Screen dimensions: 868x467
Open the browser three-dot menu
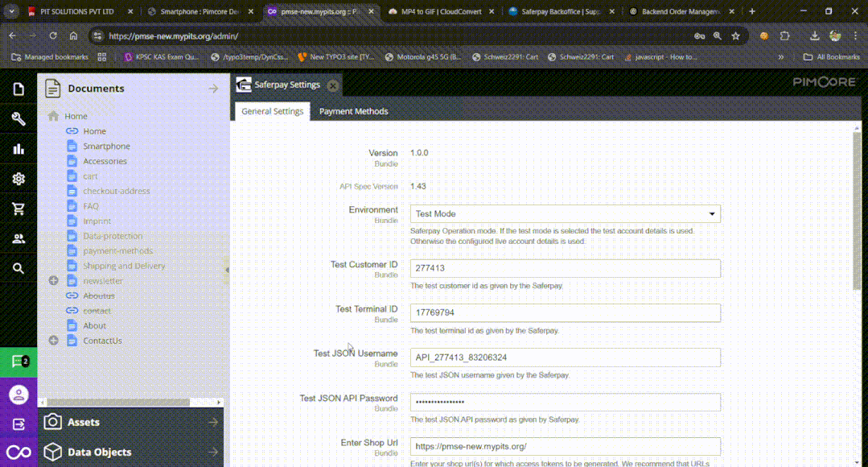(x=855, y=36)
